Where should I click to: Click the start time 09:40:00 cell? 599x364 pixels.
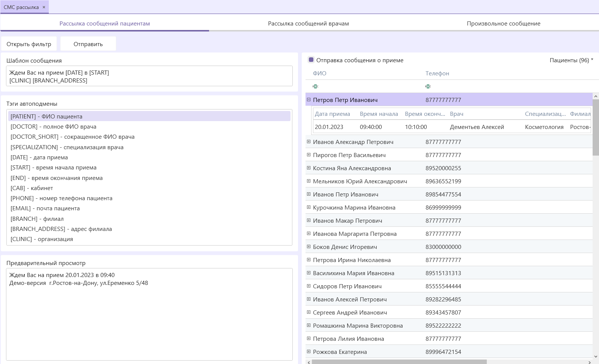[x=371, y=127]
